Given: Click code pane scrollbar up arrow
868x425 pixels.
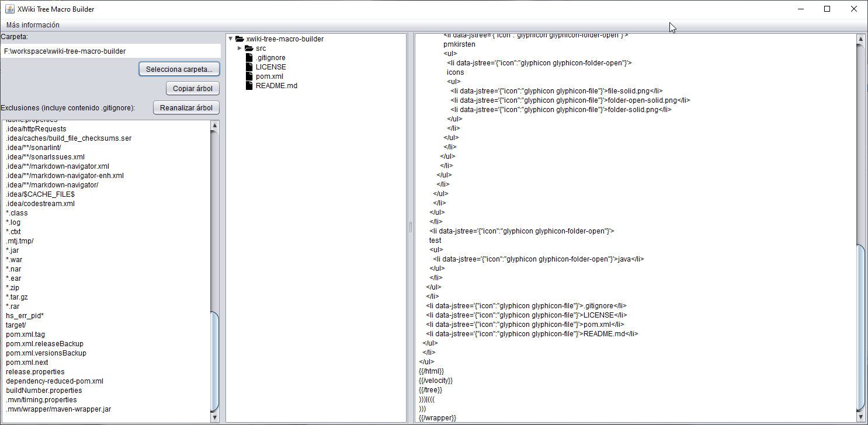Looking at the screenshot, I should click(x=860, y=39).
